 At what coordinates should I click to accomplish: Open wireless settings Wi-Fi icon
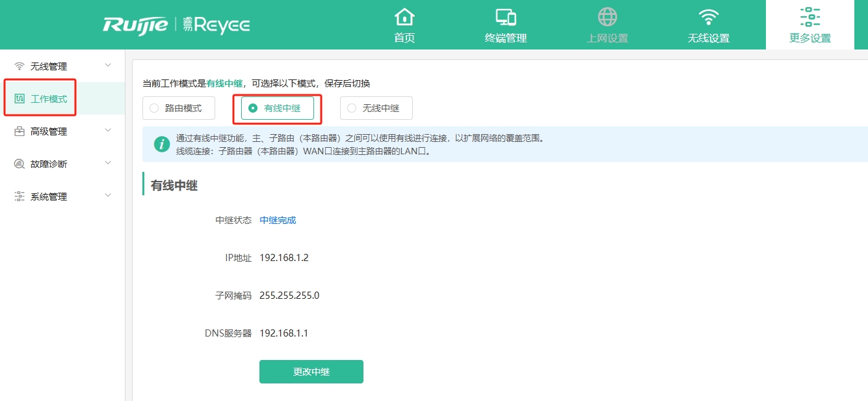click(x=709, y=17)
